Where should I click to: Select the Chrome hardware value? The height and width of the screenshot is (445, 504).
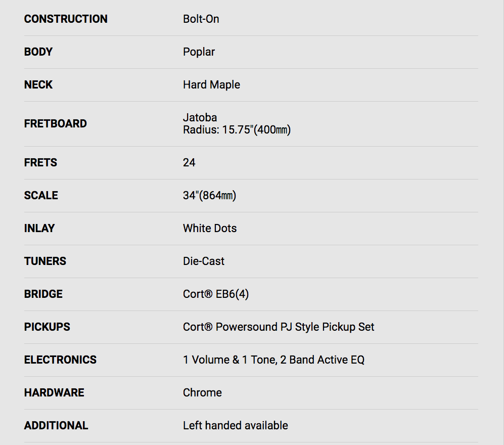coord(202,392)
